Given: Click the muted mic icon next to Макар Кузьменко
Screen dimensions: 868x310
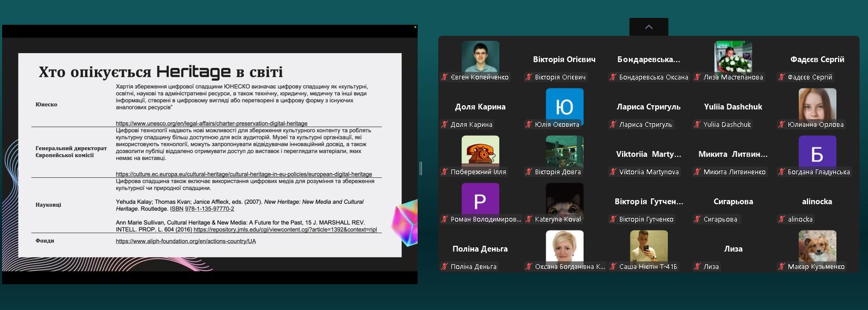Looking at the screenshot, I should [x=782, y=267].
